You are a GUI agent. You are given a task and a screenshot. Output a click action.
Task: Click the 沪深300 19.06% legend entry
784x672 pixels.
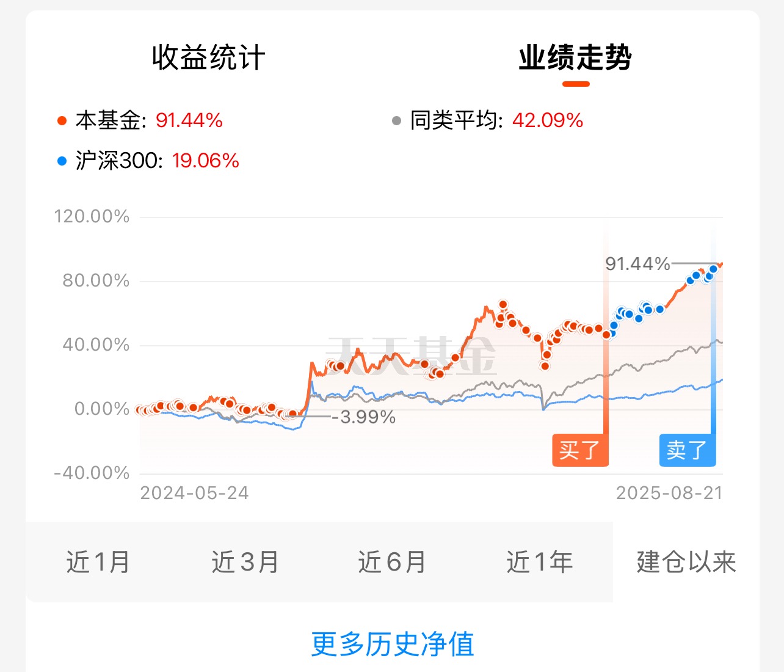click(148, 161)
